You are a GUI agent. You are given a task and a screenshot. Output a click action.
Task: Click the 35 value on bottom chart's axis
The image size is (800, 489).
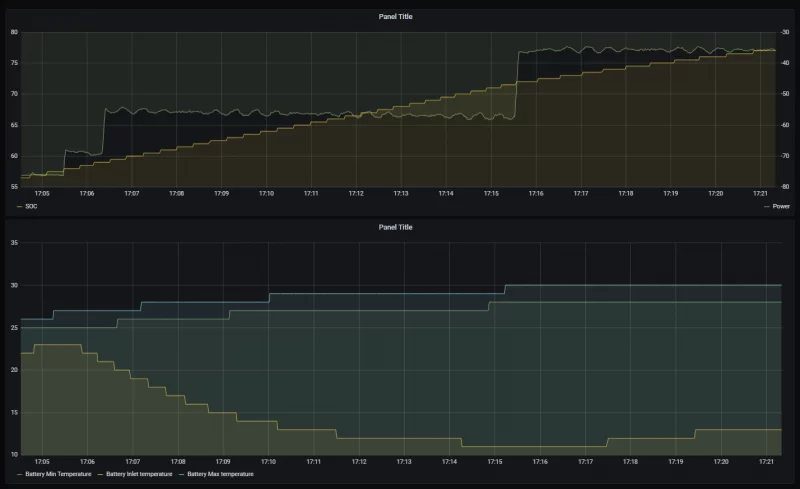(14, 243)
